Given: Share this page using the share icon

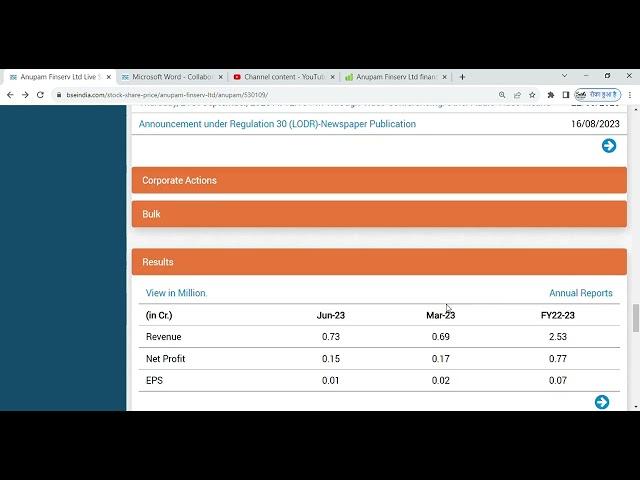Looking at the screenshot, I should coord(517,95).
